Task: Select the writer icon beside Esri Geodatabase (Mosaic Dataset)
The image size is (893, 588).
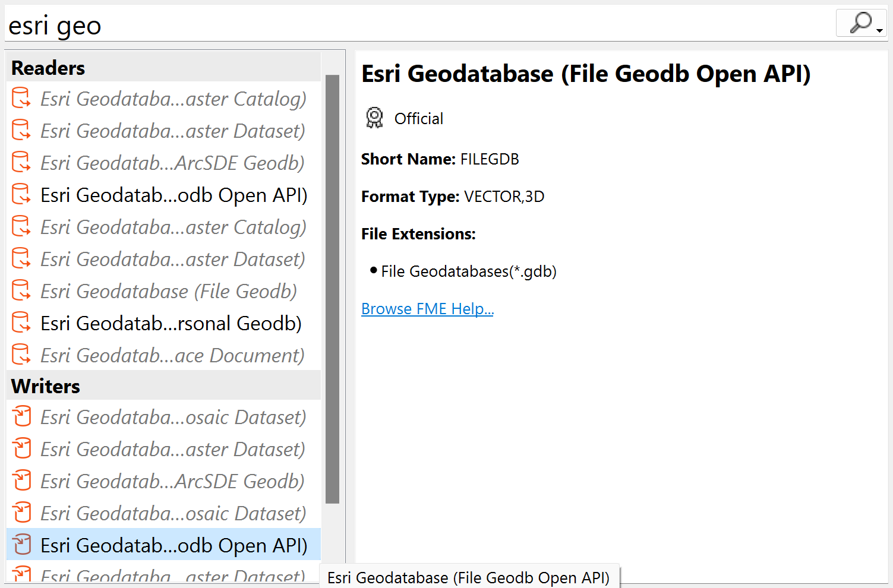Action: 21,416
